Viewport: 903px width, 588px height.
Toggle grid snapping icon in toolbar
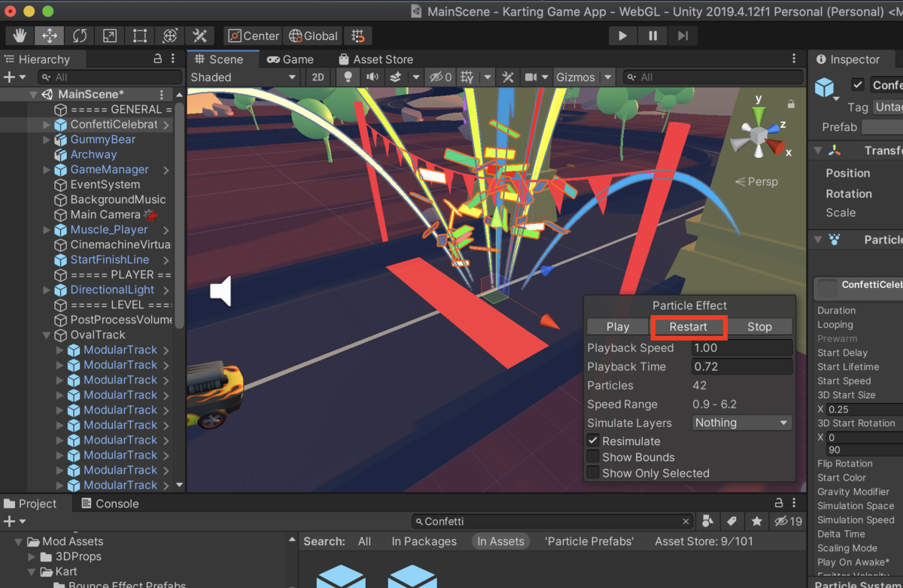pyautogui.click(x=359, y=35)
